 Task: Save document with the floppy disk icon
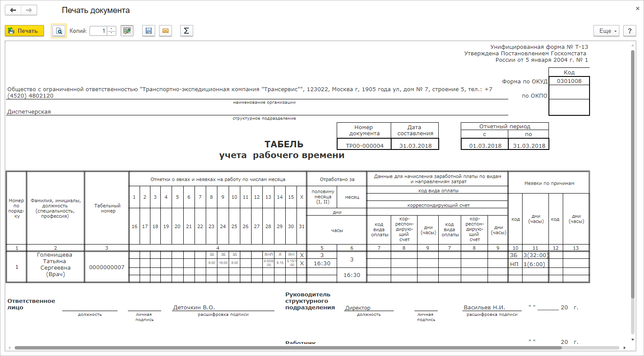tap(148, 31)
